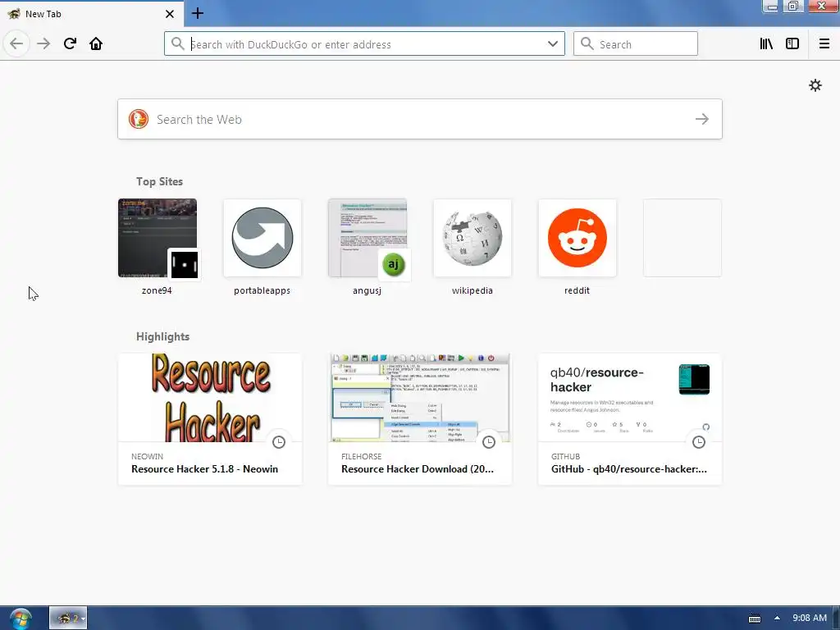Go back with the back arrow button
The height and width of the screenshot is (630, 840).
click(x=16, y=43)
